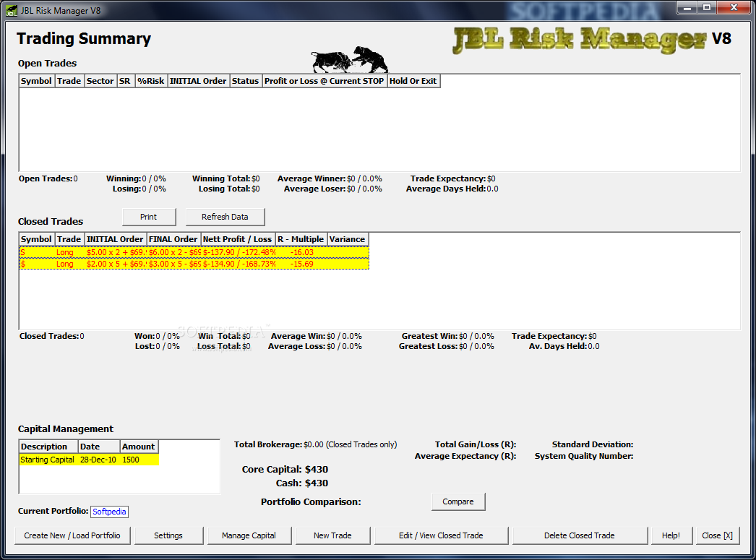
Task: Click Open Trades INITIAL Order header
Action: 198,81
